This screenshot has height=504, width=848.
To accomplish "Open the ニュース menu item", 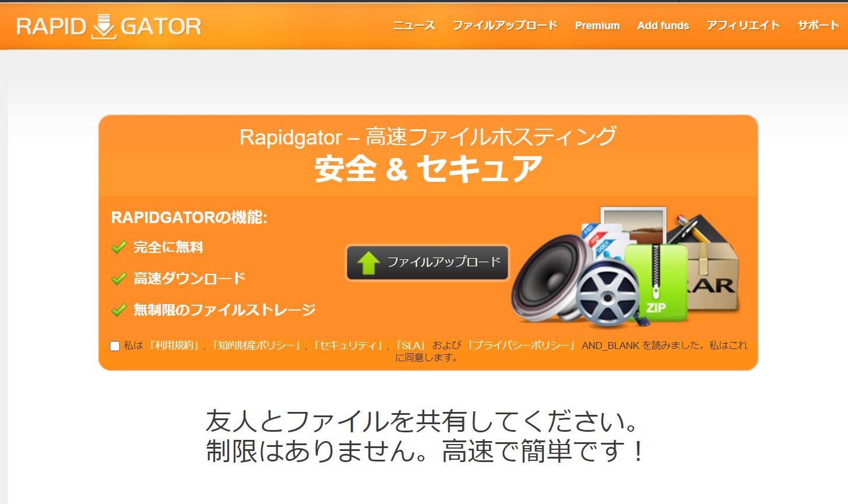I will 414,26.
